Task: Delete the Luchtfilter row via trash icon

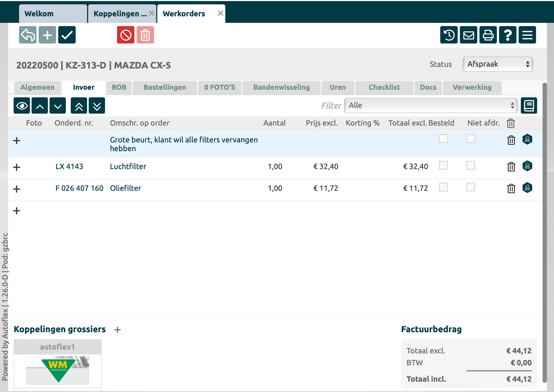Action: pos(511,167)
